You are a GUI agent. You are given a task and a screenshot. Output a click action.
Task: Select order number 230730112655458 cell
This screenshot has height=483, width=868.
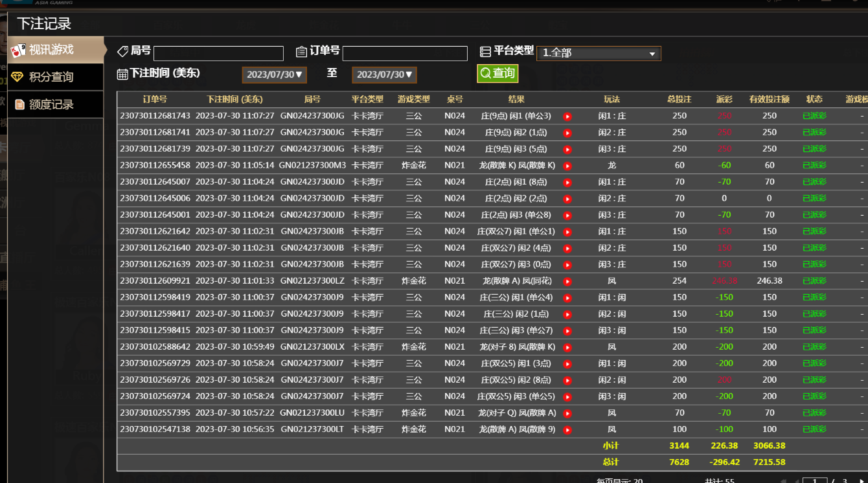(x=155, y=166)
